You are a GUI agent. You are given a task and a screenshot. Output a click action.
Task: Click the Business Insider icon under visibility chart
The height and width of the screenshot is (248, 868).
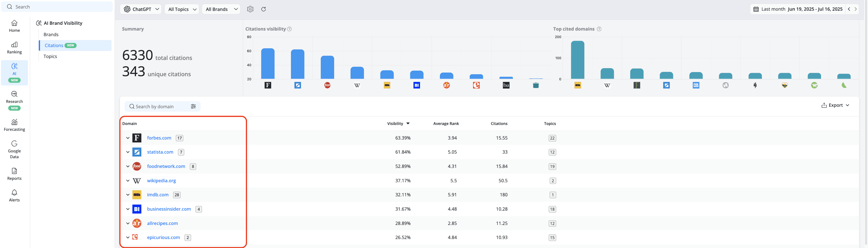coord(417,85)
